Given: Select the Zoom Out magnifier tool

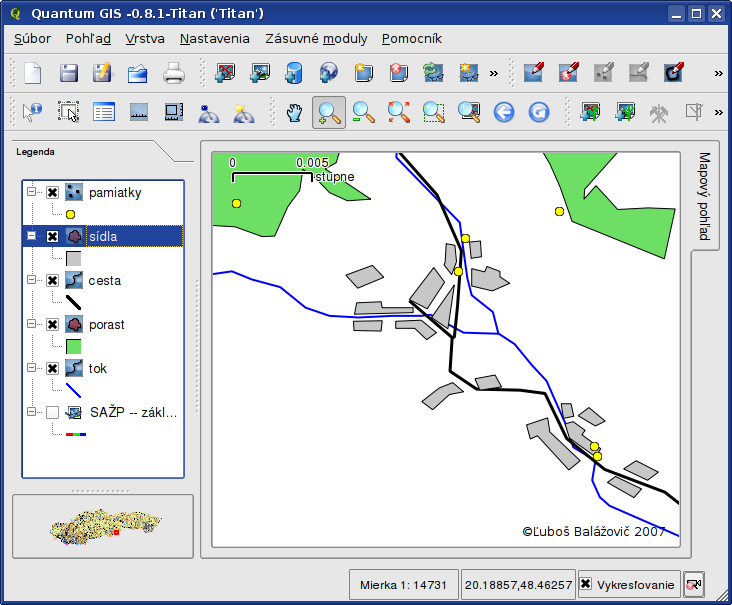Looking at the screenshot, I should click(x=363, y=112).
